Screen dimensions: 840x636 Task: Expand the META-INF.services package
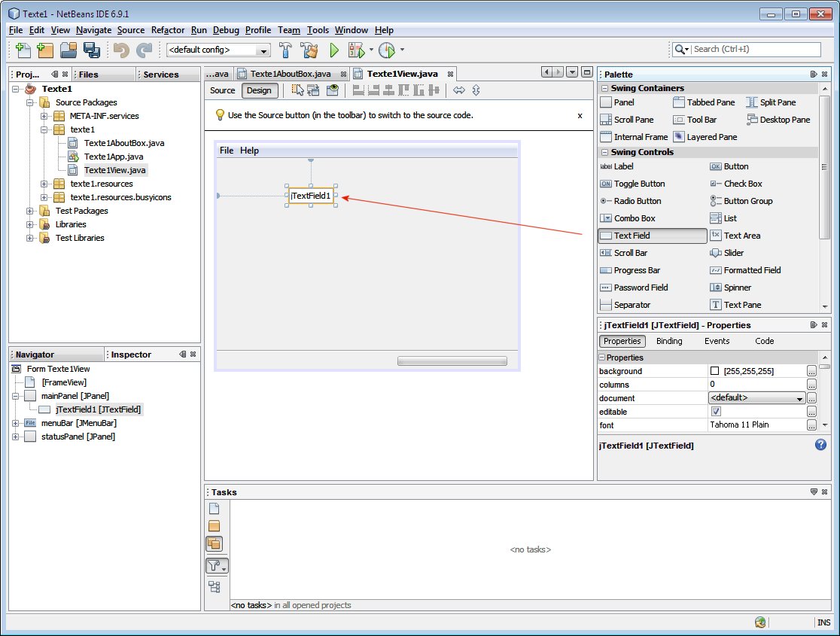[x=44, y=116]
